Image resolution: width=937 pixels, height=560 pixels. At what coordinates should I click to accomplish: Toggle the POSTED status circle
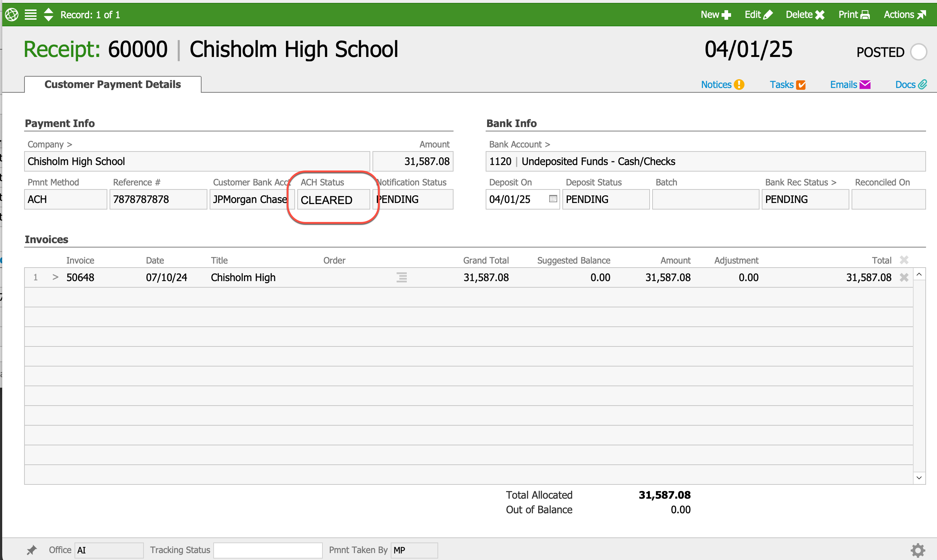point(918,52)
